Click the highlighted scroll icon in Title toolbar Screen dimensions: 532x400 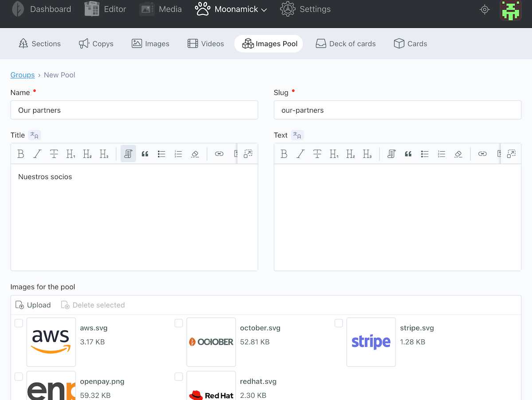(128, 154)
